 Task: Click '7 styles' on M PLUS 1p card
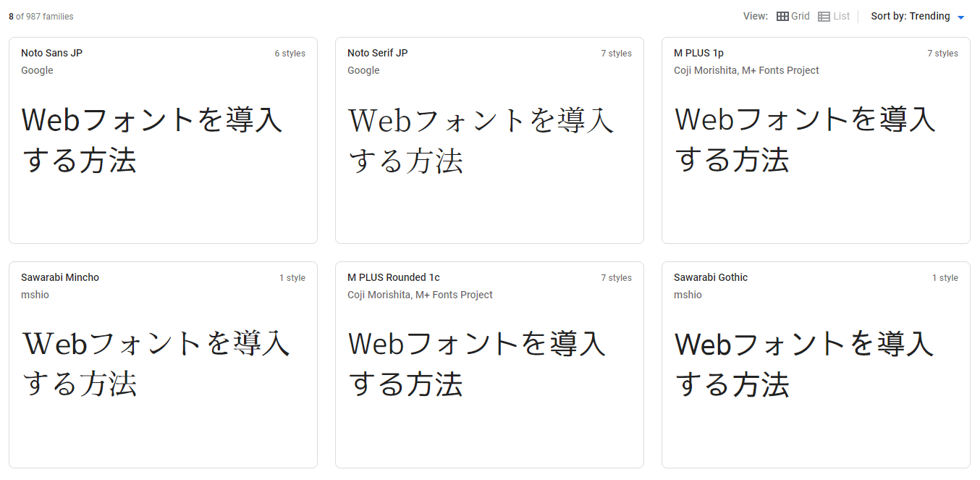pos(942,54)
